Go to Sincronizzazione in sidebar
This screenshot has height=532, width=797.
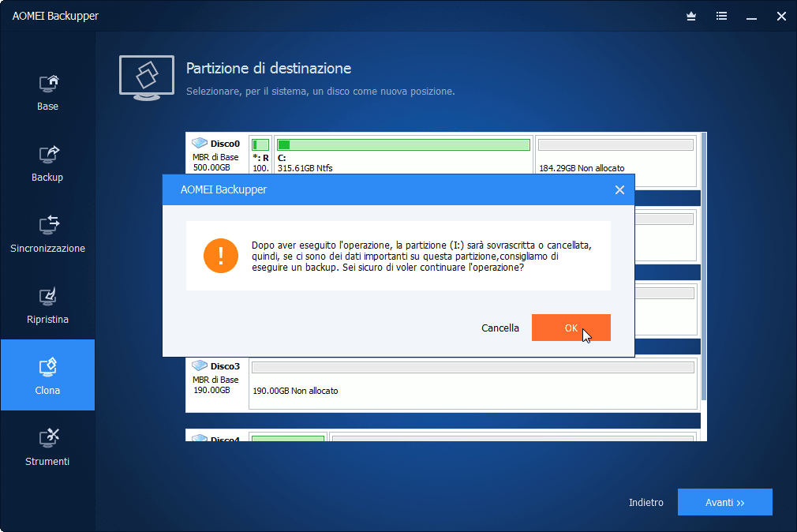click(47, 234)
